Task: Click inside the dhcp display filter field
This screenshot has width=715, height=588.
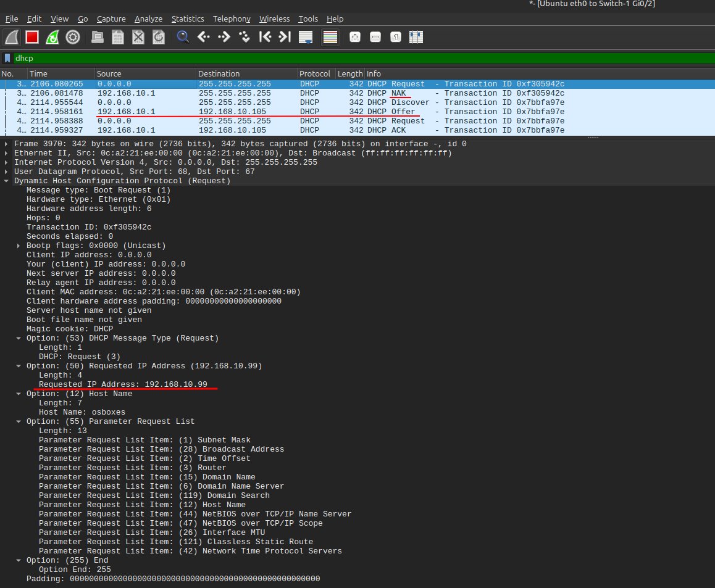Action: tap(123, 58)
